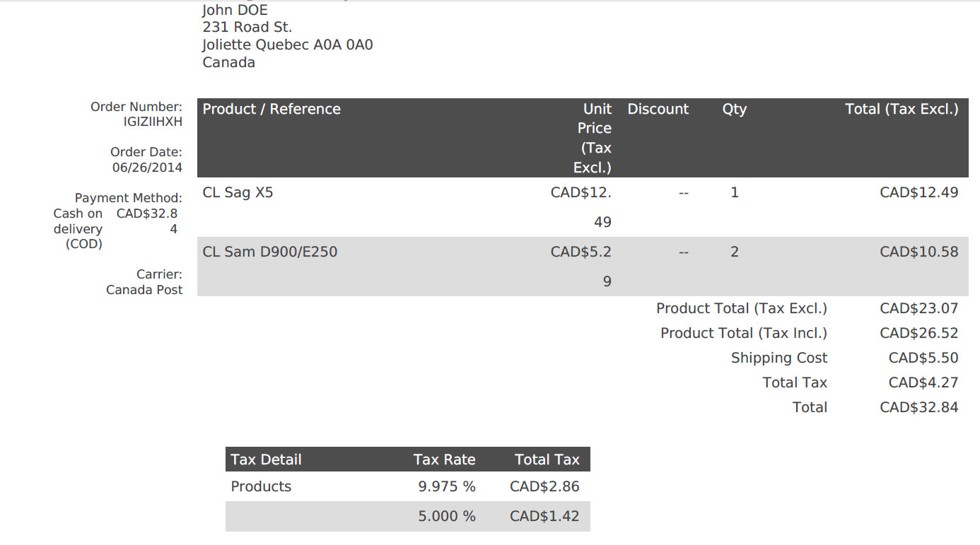Click the 9.975 % tax rate
The width and height of the screenshot is (980, 545).
click(x=447, y=486)
